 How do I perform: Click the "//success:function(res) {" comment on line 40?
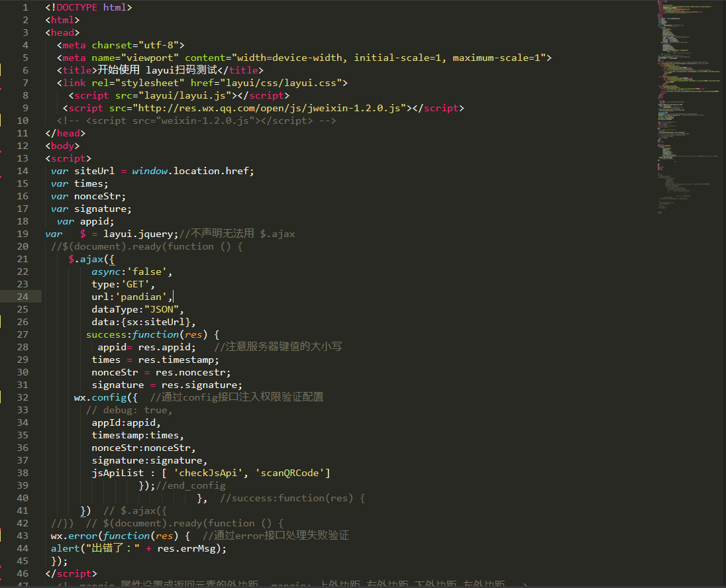293,498
